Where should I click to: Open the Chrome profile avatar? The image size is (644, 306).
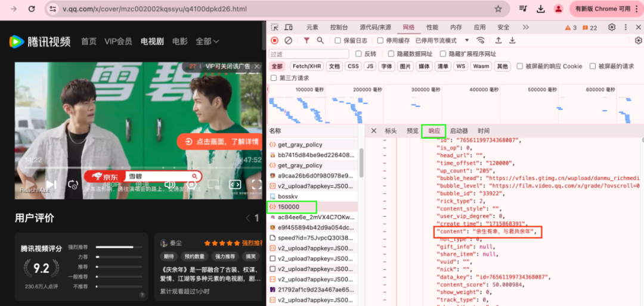click(558, 8)
